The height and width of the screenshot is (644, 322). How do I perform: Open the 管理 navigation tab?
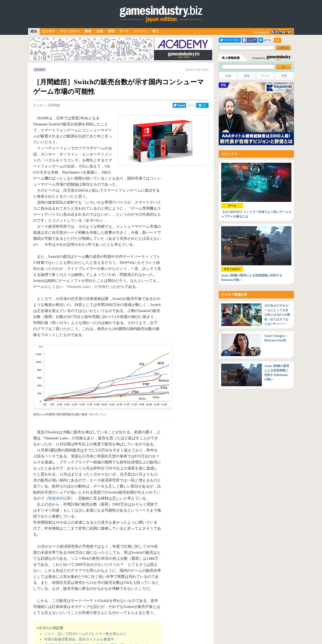click(111, 31)
